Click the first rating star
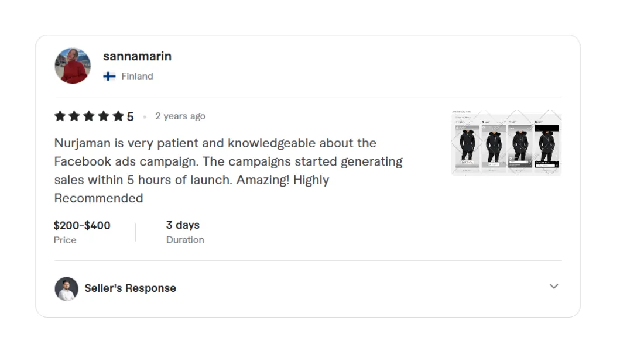The height and width of the screenshot is (351, 644). [x=60, y=116]
